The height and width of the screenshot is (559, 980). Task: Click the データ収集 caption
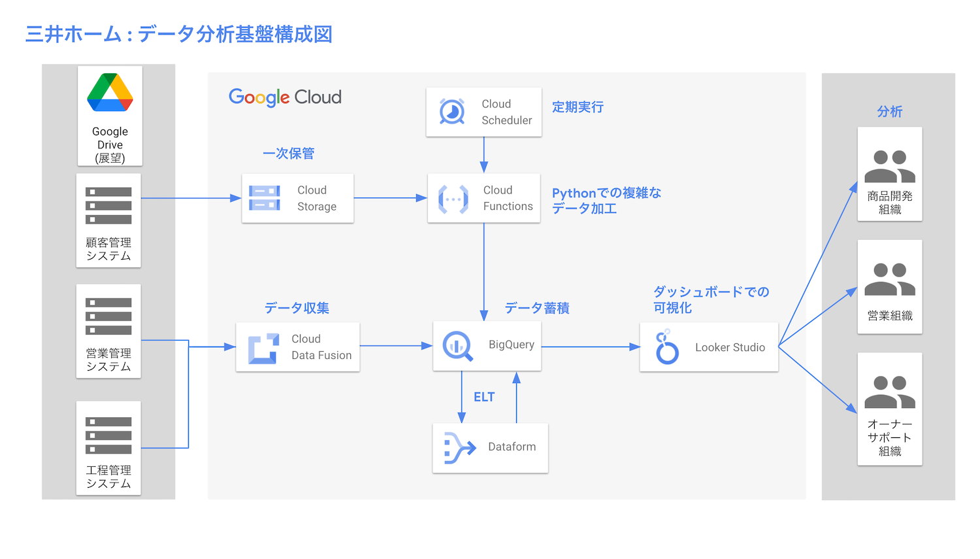[297, 308]
